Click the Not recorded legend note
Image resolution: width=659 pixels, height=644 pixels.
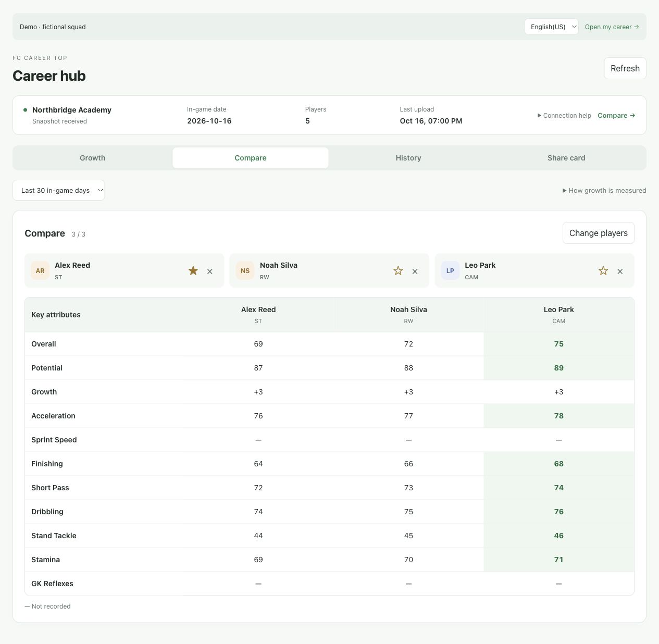click(x=47, y=606)
